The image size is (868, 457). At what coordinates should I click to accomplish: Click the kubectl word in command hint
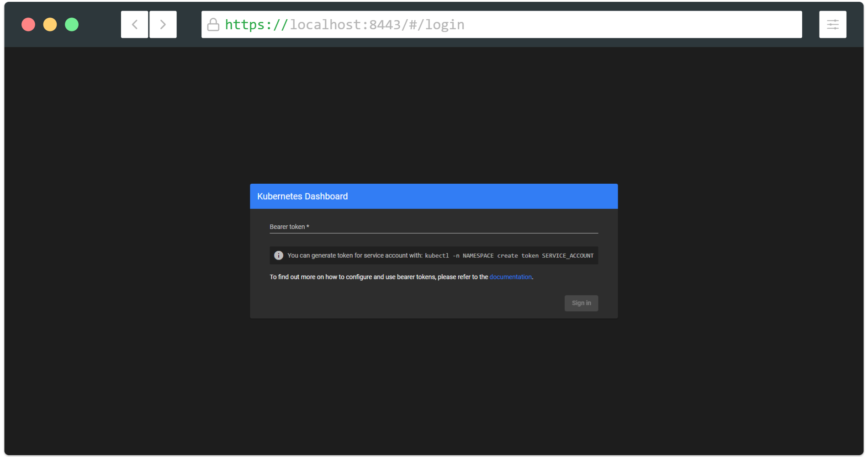(437, 256)
